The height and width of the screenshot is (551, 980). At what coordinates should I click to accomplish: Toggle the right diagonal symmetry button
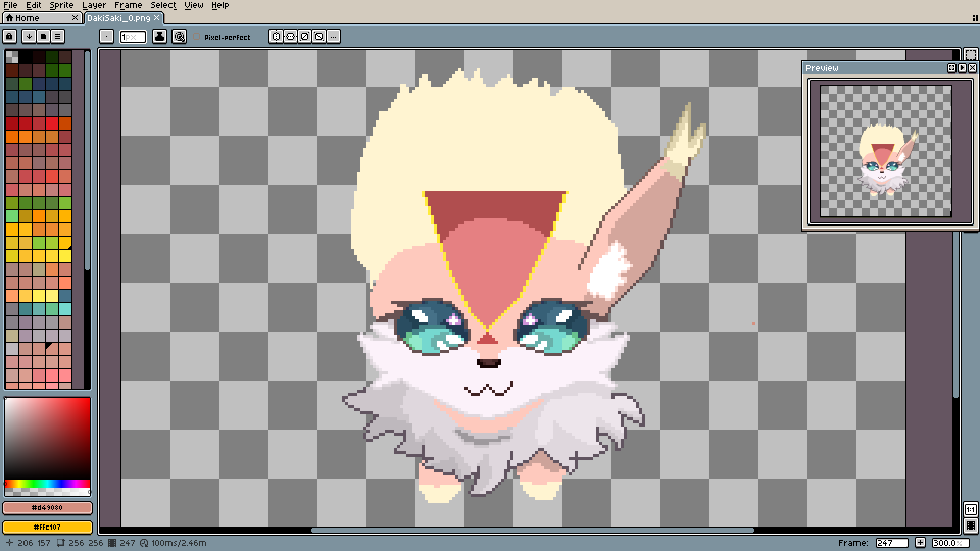(x=305, y=36)
